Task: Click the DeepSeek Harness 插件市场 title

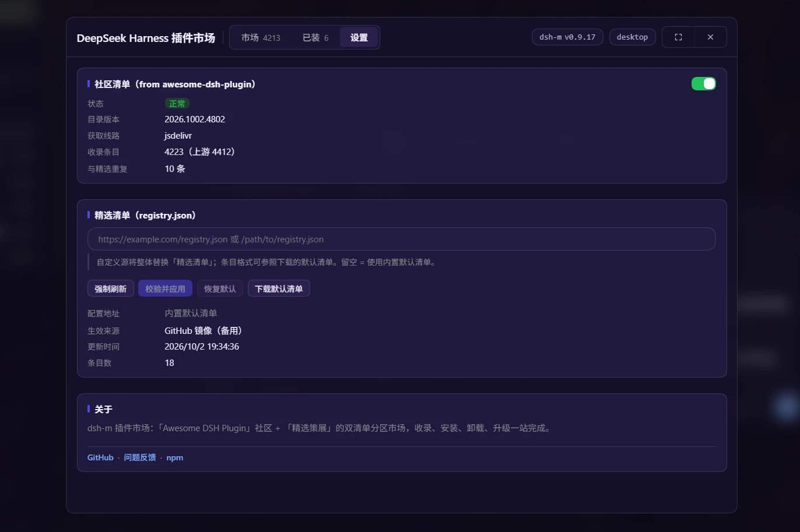Action: tap(146, 38)
